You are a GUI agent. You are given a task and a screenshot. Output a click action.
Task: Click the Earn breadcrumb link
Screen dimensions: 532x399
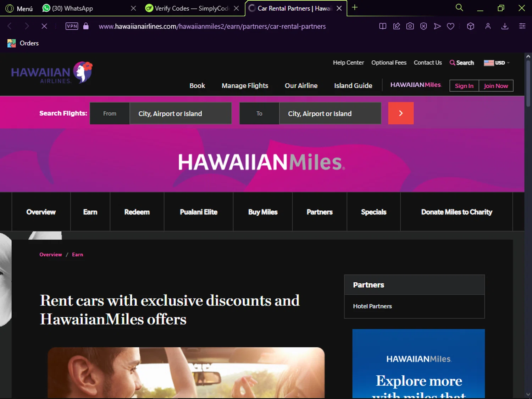(77, 255)
